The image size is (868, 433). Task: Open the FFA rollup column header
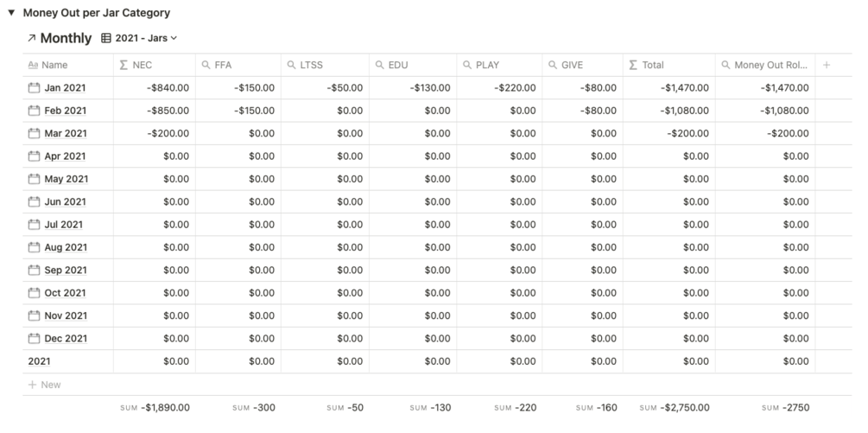pyautogui.click(x=238, y=65)
